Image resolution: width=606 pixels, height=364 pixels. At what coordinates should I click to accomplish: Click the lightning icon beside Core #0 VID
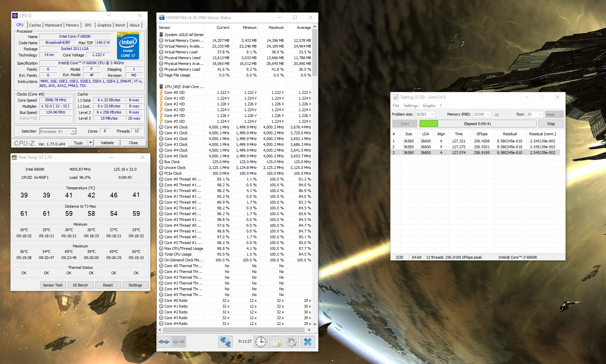[161, 92]
